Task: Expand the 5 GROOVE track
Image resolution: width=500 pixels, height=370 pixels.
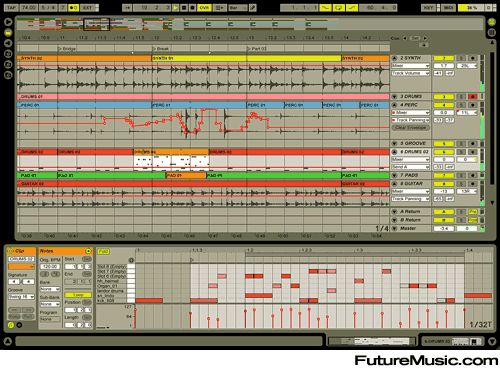Action: tap(394, 144)
